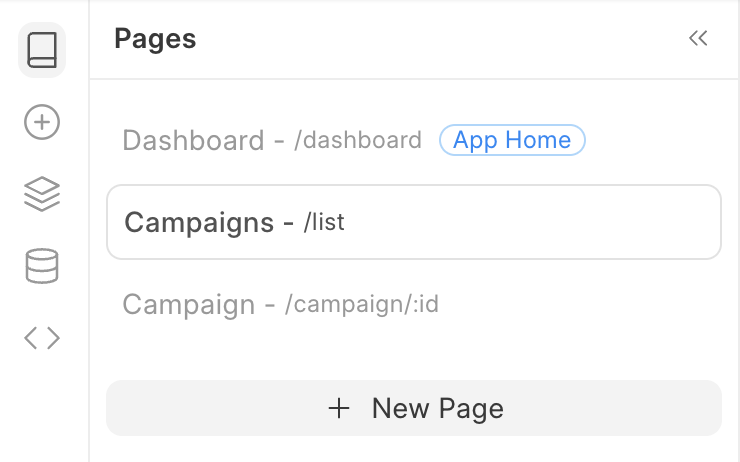
Task: Click the circled plus add icon
Action: pos(42,123)
